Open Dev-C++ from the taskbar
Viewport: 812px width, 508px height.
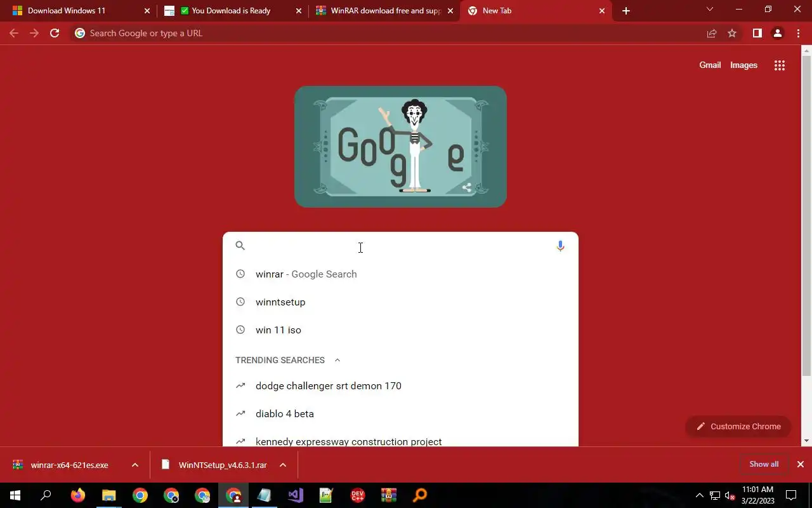358,495
